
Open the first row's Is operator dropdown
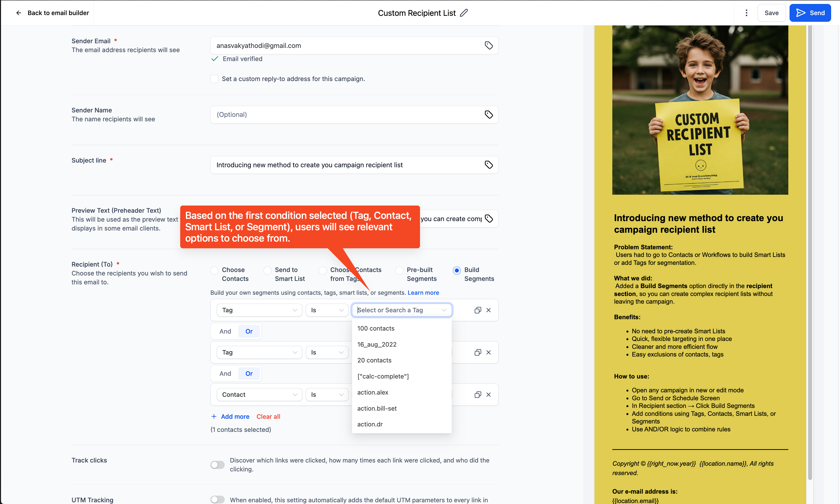(x=327, y=310)
